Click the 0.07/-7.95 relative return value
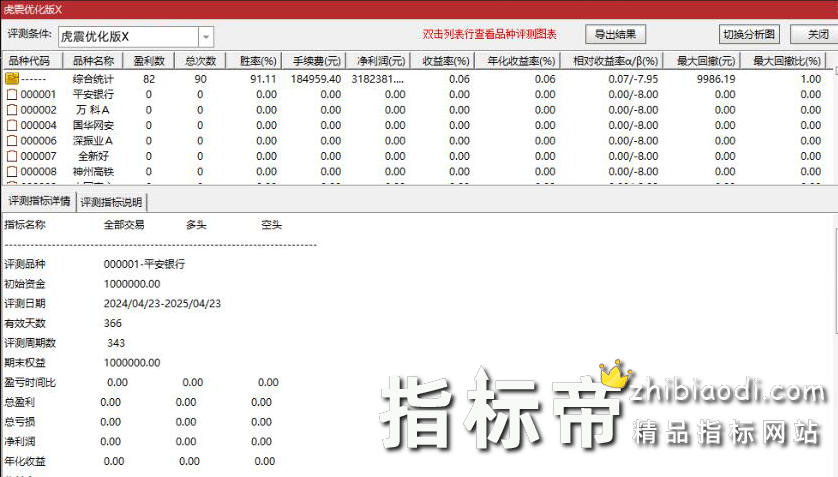The height and width of the screenshot is (477, 838). click(x=633, y=79)
